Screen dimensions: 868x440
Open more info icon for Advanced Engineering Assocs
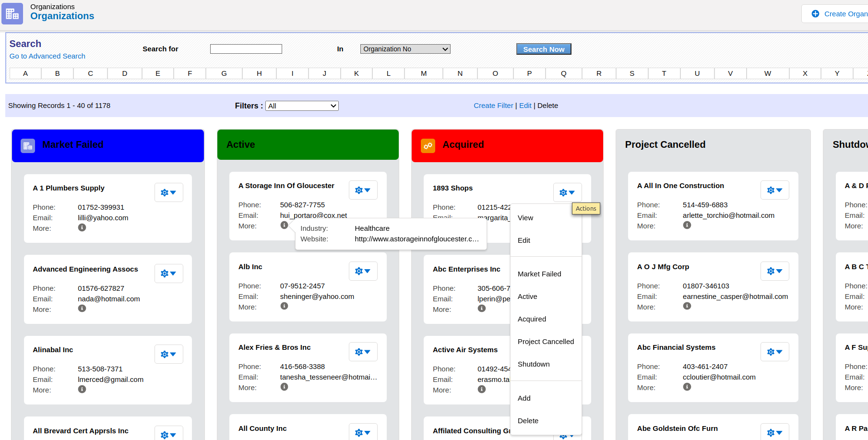click(82, 309)
